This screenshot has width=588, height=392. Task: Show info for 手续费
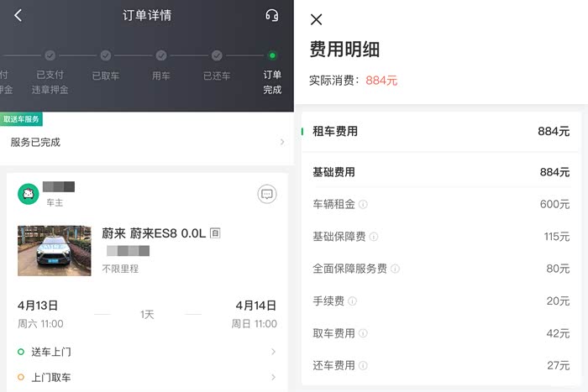pyautogui.click(x=352, y=301)
